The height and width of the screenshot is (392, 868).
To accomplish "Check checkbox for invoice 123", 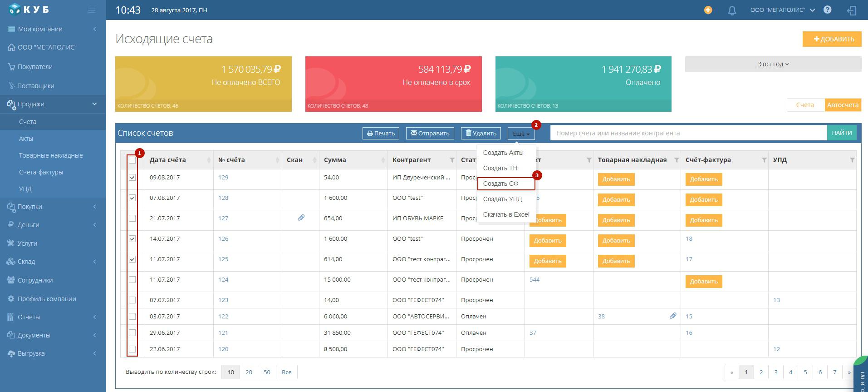I will 132,300.
